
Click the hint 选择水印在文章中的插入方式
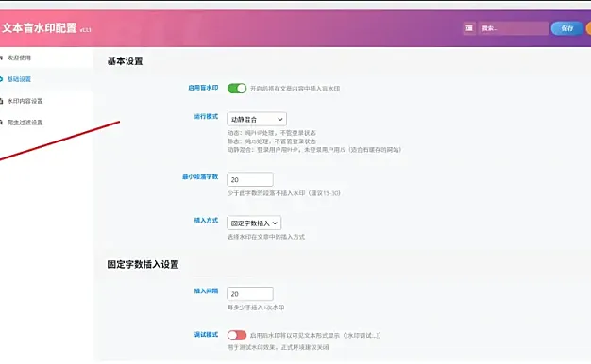(265, 237)
